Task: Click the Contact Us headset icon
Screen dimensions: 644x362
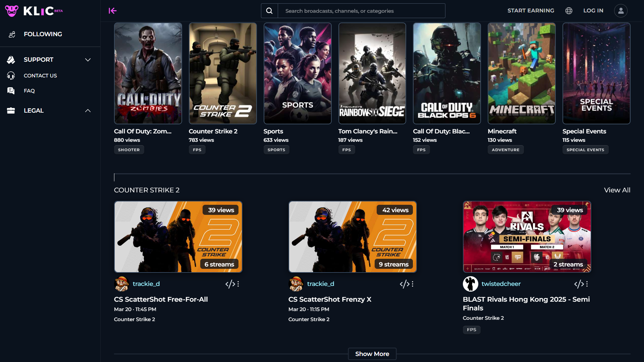Action: coord(11,76)
